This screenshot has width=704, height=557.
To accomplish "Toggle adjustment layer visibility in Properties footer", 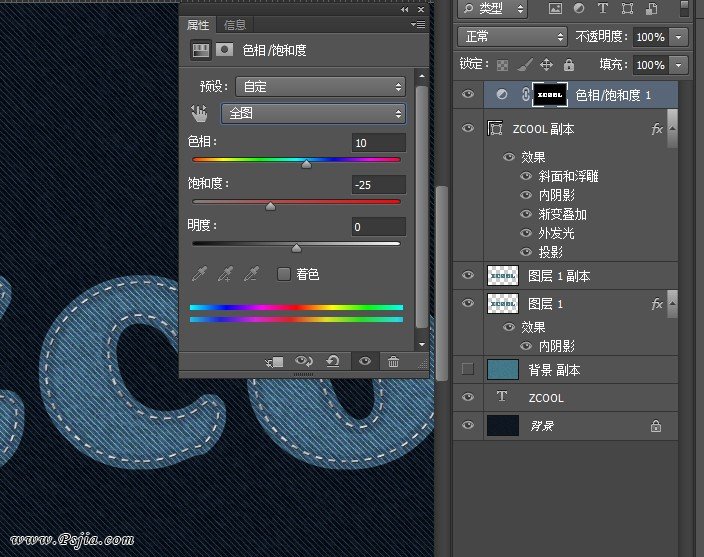I will pos(365,361).
